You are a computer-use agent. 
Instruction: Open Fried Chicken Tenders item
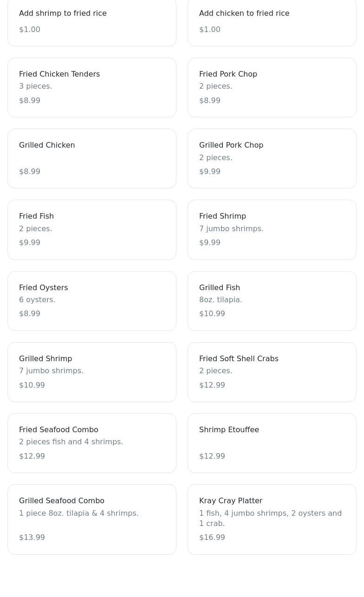click(x=92, y=87)
